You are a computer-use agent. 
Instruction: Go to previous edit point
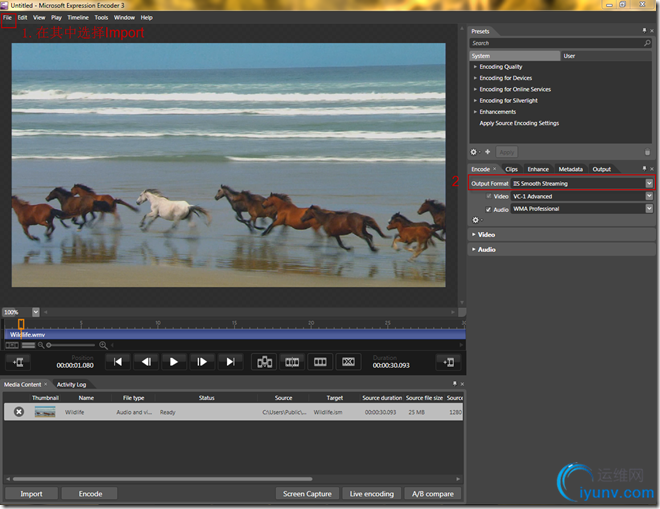point(118,362)
